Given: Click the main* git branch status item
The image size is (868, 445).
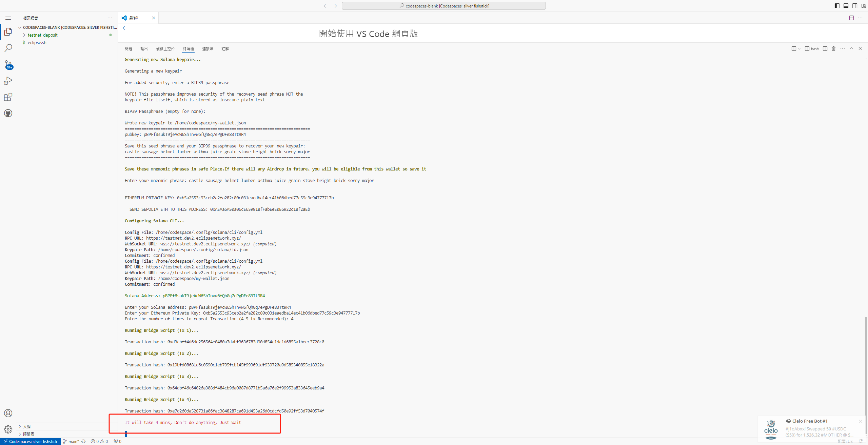Looking at the screenshot, I should (x=71, y=441).
